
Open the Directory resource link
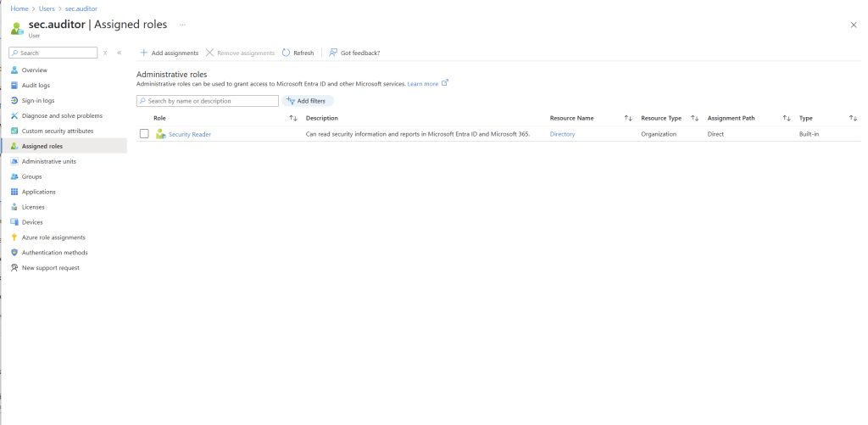coord(562,134)
